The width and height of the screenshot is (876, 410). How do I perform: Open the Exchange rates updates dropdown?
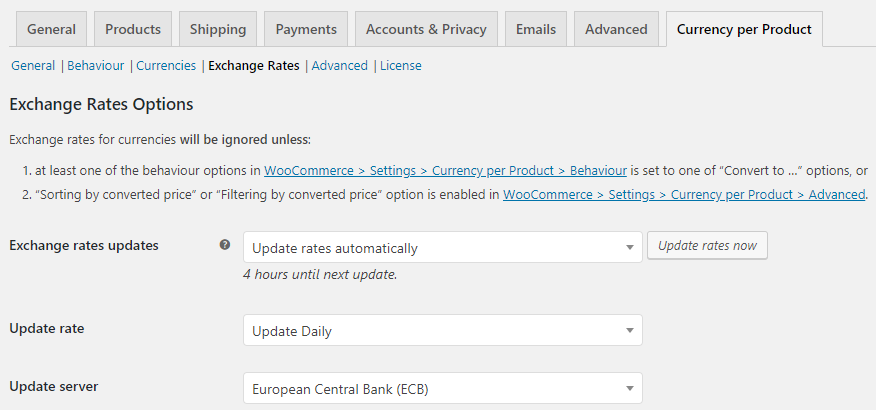pos(442,248)
